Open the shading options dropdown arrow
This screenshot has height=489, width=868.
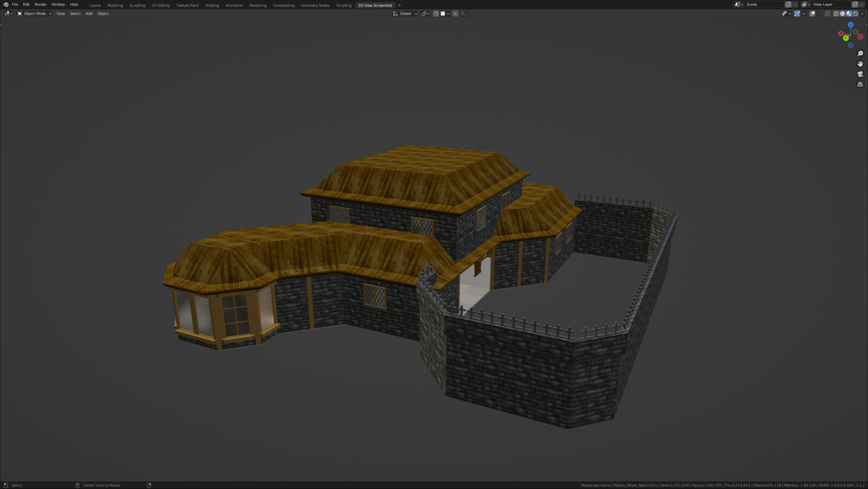coord(862,14)
